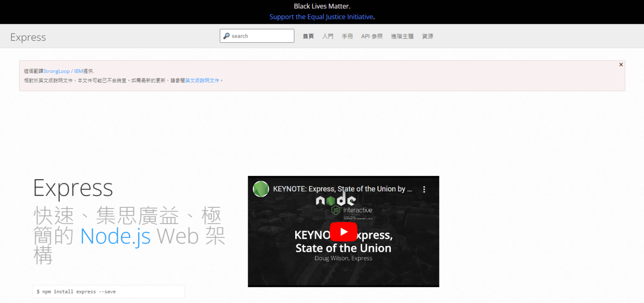Viewport: 644px width, 303px height.
Task: Open the 入門 navigation item
Action: click(328, 36)
